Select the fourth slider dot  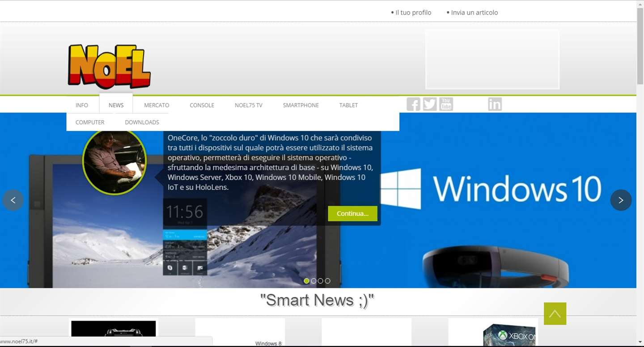(x=328, y=281)
